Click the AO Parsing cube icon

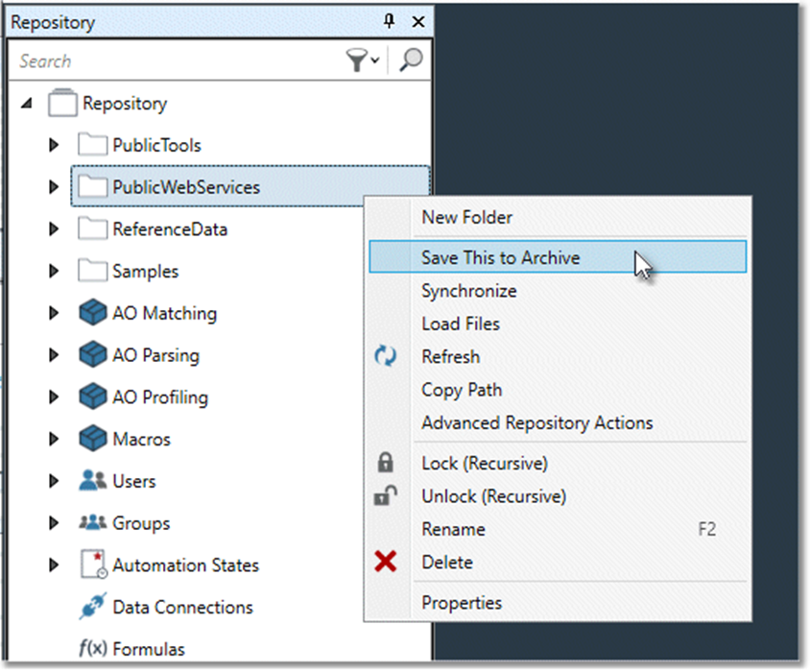92,354
